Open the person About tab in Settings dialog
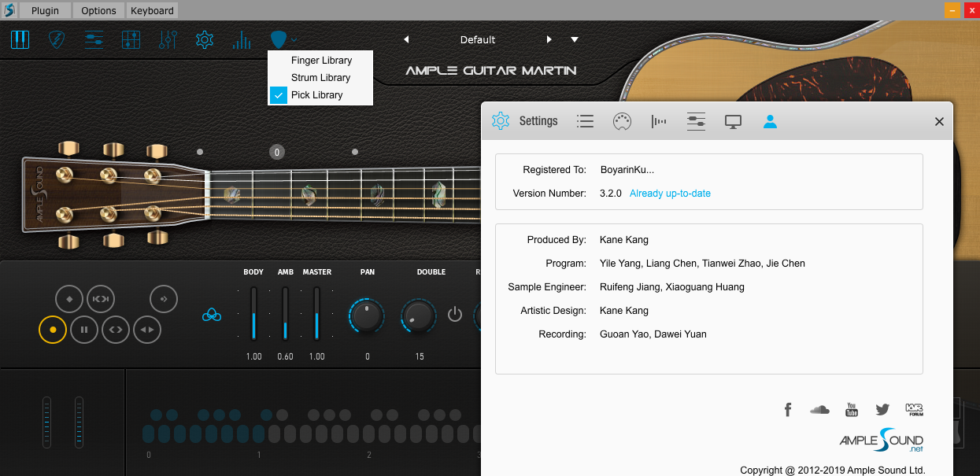Screen dimensions: 980x476 click(x=771, y=121)
